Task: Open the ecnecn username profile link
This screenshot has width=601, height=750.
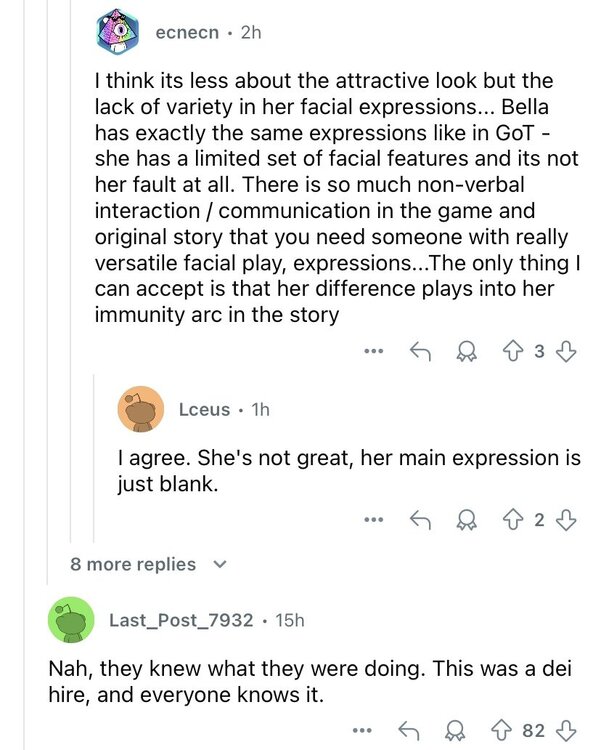Action: click(187, 33)
